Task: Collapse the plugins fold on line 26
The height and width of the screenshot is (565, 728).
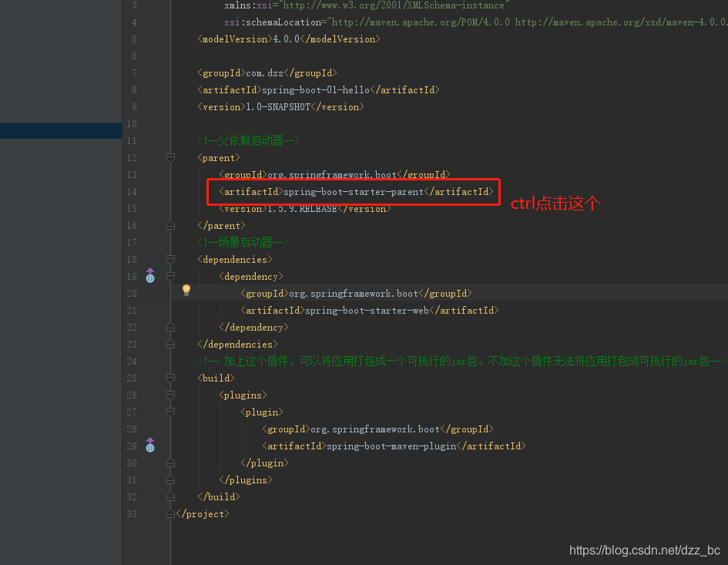Action: pyautogui.click(x=170, y=395)
